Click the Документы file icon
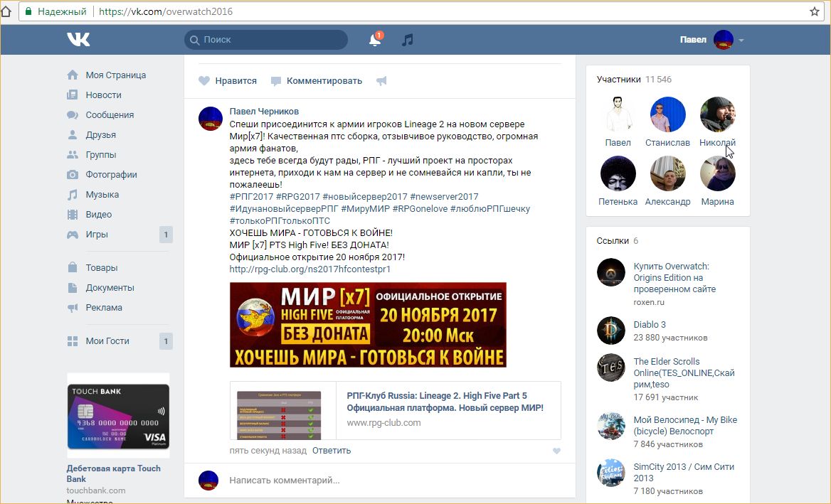 coord(73,287)
